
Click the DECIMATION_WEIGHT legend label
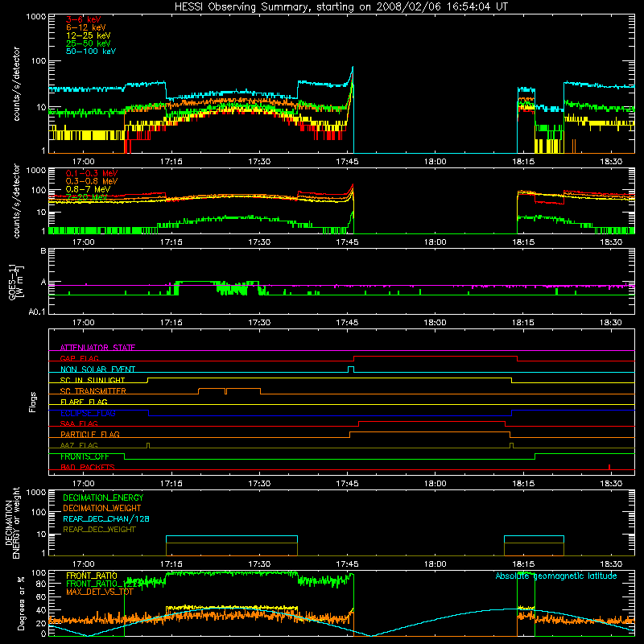point(102,508)
